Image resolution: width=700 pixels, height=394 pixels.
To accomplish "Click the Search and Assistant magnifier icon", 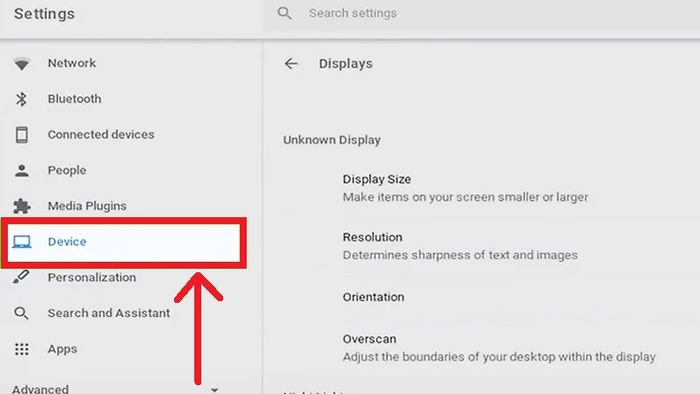I will [21, 313].
